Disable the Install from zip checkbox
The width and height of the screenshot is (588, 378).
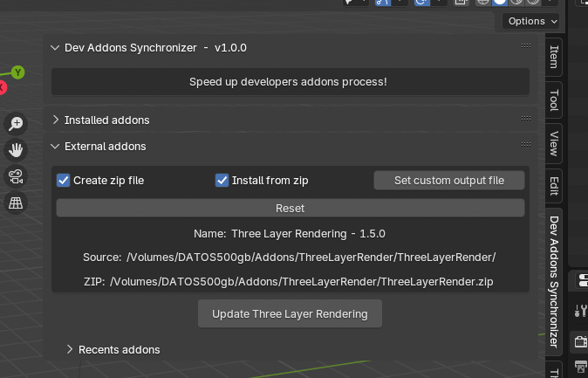222,181
